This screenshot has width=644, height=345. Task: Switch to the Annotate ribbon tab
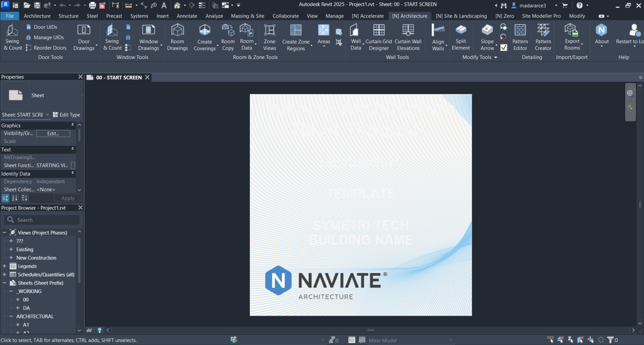[187, 16]
